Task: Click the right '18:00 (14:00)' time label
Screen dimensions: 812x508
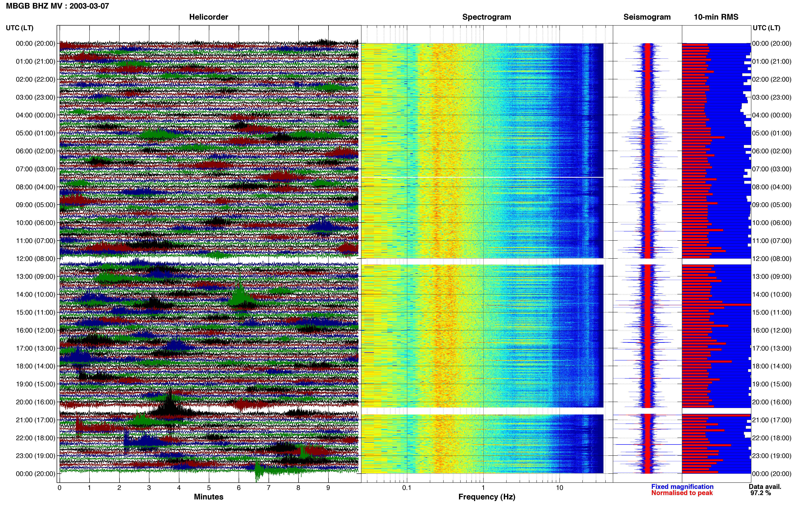Action: click(772, 366)
